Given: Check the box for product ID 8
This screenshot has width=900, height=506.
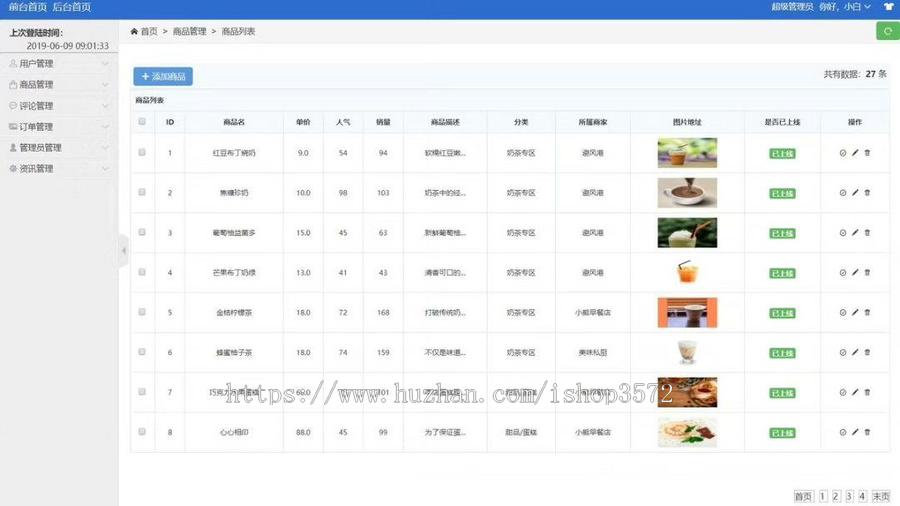Looking at the screenshot, I should [142, 431].
